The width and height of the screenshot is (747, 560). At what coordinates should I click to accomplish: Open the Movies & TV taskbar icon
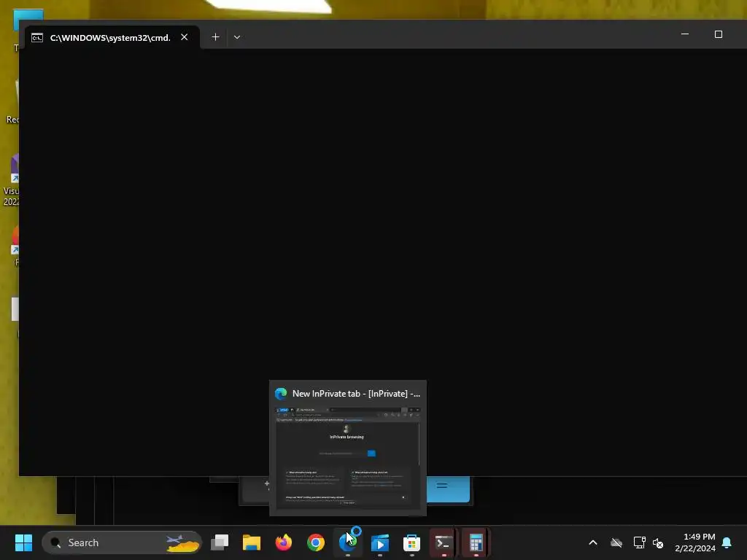[x=379, y=542]
